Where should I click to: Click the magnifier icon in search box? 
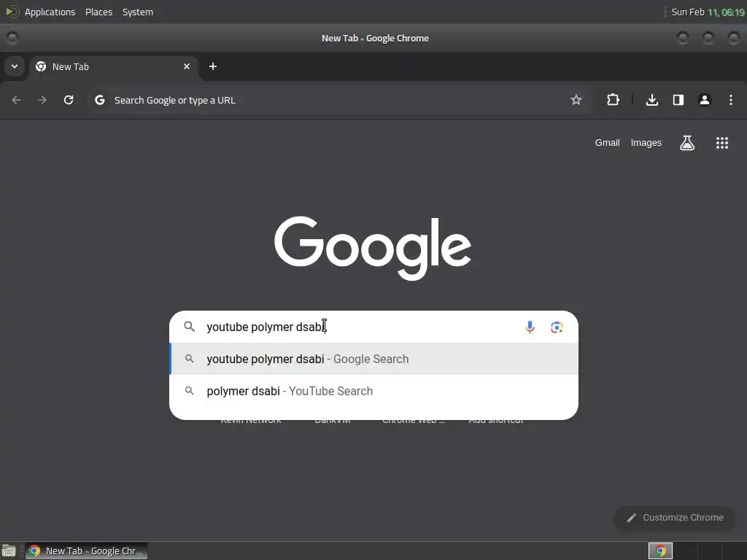190,327
